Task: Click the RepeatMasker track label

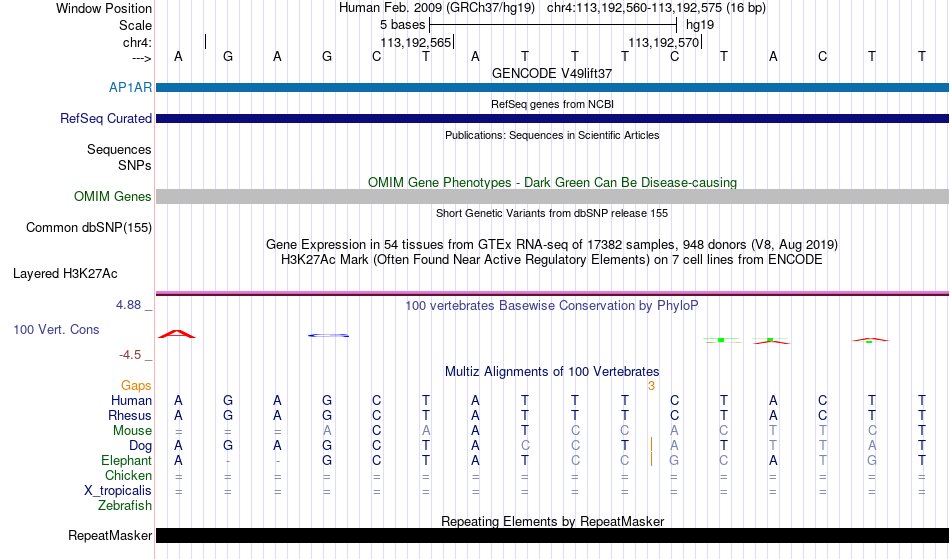Action: [x=110, y=535]
